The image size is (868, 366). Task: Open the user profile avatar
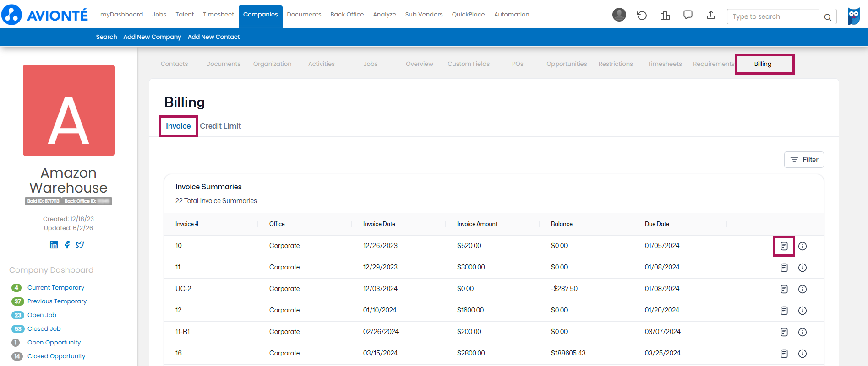tap(619, 15)
